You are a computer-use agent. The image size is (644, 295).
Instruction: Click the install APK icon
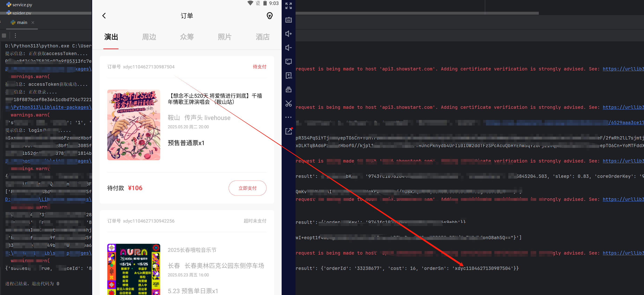tap(289, 76)
